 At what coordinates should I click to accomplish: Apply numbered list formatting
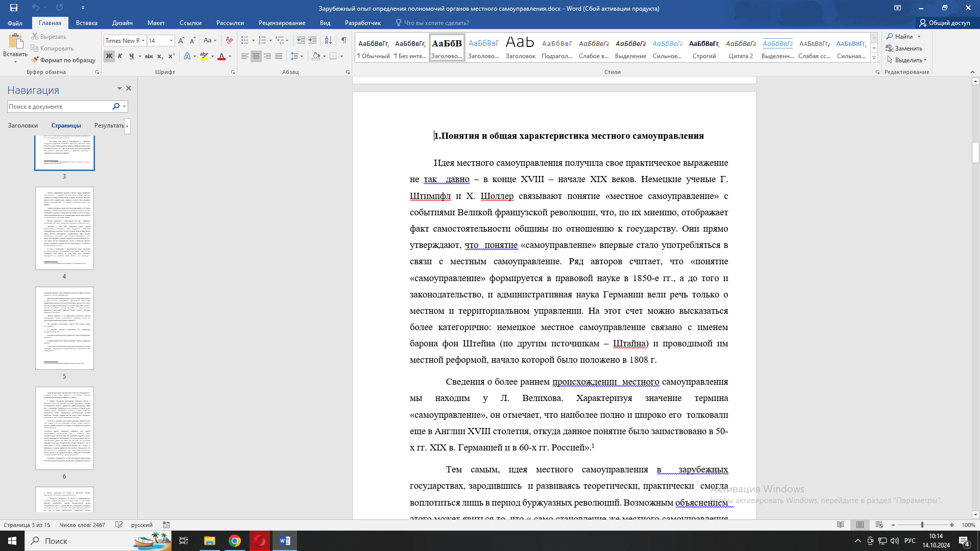pyautogui.click(x=262, y=41)
